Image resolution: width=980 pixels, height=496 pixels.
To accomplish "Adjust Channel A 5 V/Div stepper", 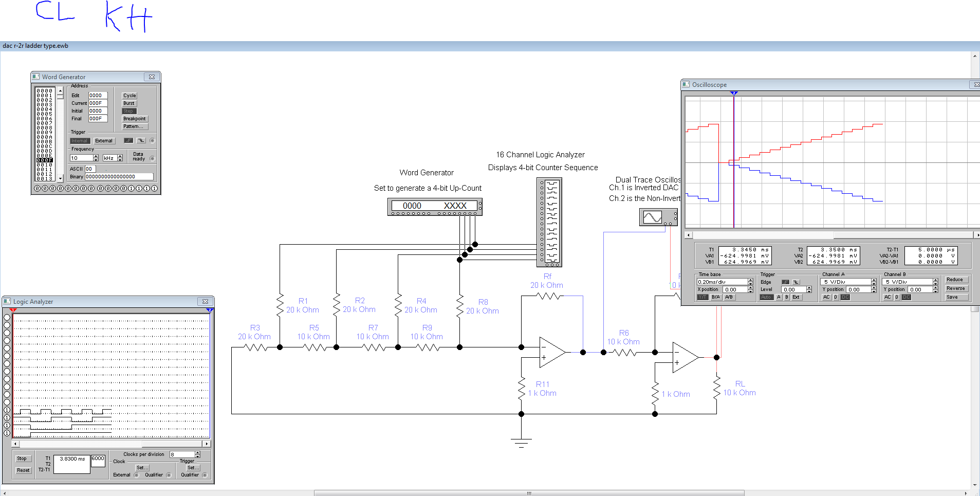I will (x=874, y=282).
